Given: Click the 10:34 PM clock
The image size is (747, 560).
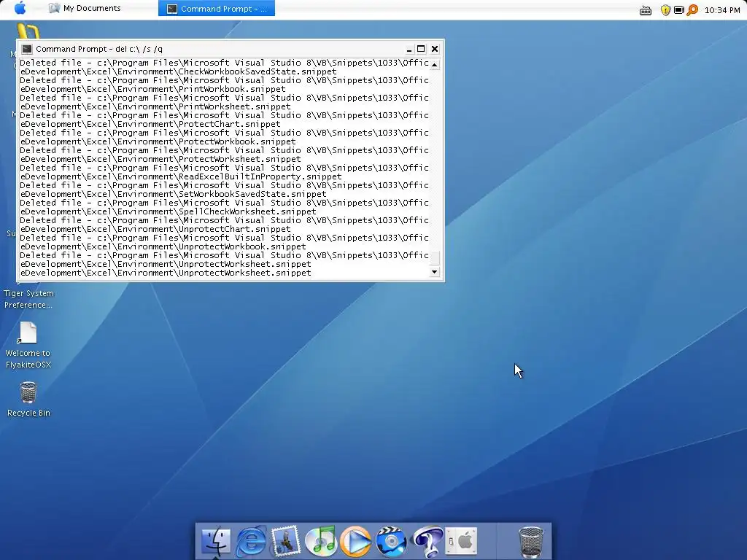Looking at the screenshot, I should [721, 10].
